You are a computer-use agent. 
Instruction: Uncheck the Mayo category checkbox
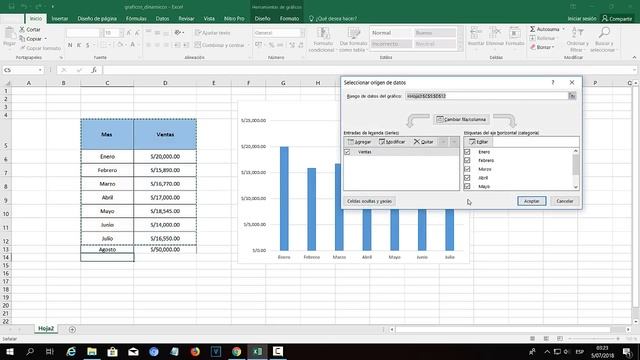coord(467,186)
